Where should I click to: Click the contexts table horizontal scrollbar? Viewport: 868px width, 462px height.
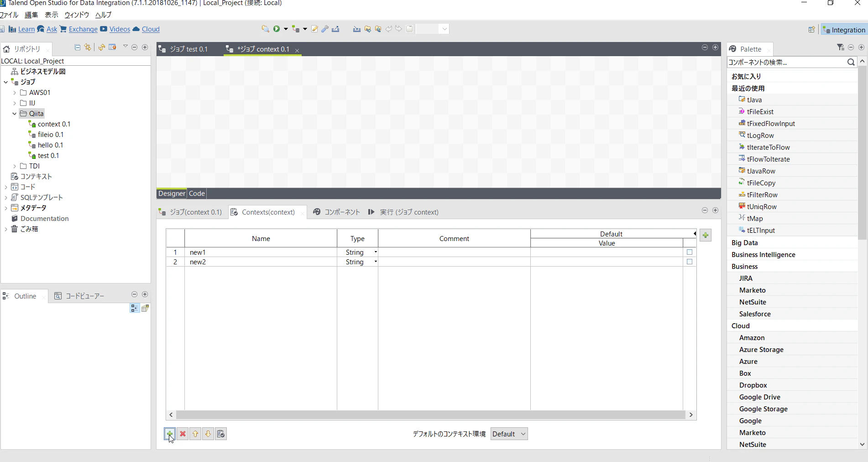[x=431, y=415]
